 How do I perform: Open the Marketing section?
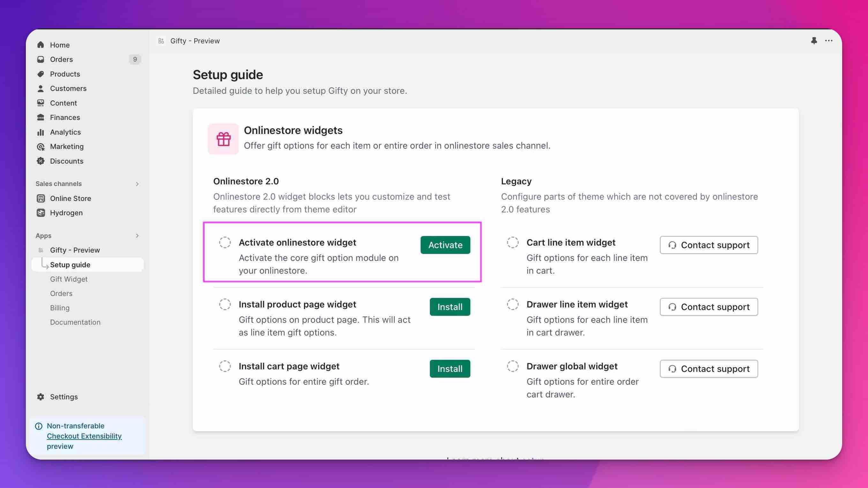click(88, 146)
